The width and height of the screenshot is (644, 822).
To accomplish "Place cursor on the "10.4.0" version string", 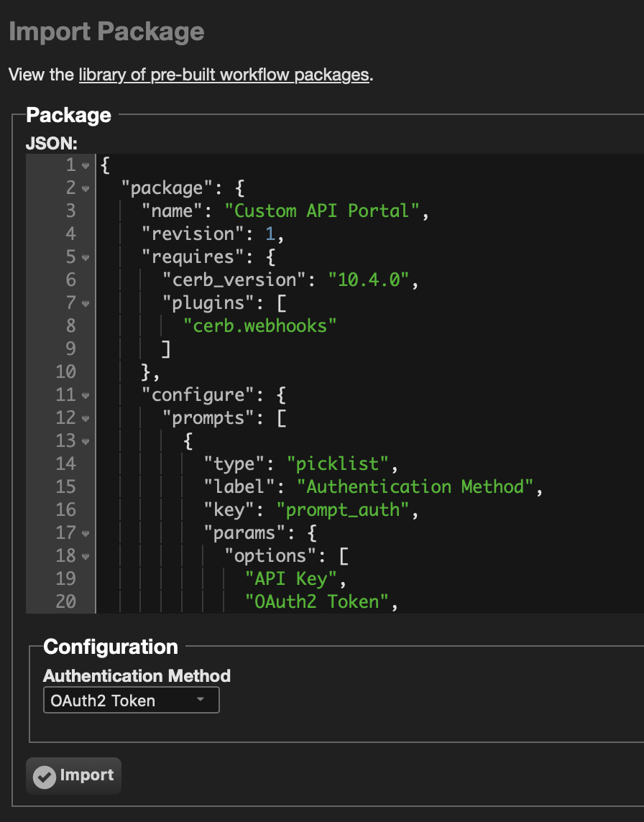I will [x=368, y=280].
